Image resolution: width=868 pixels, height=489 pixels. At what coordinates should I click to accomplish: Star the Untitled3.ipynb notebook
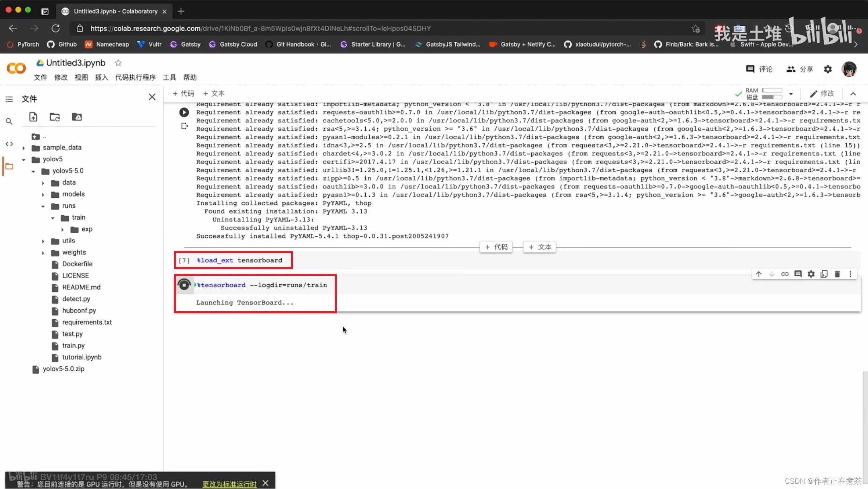(118, 63)
